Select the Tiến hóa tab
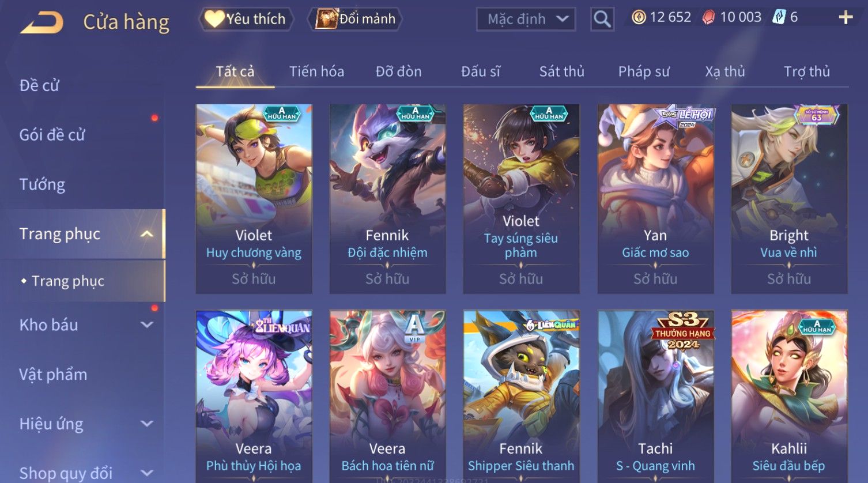 point(316,71)
